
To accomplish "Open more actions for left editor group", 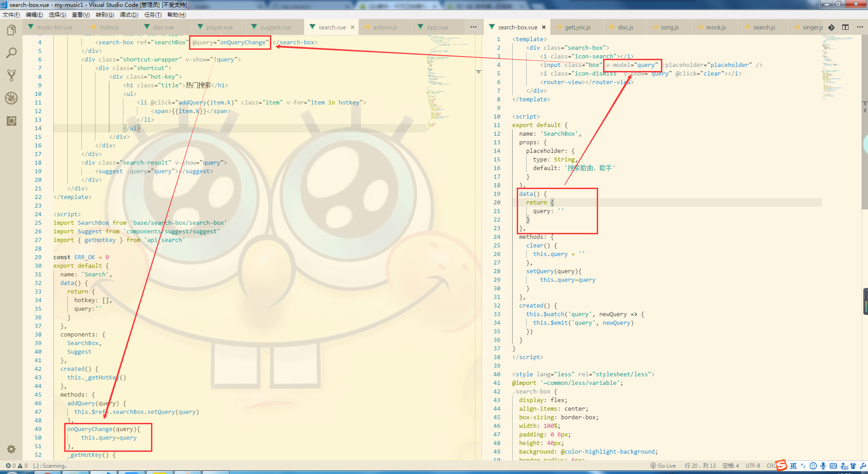I will (473, 27).
